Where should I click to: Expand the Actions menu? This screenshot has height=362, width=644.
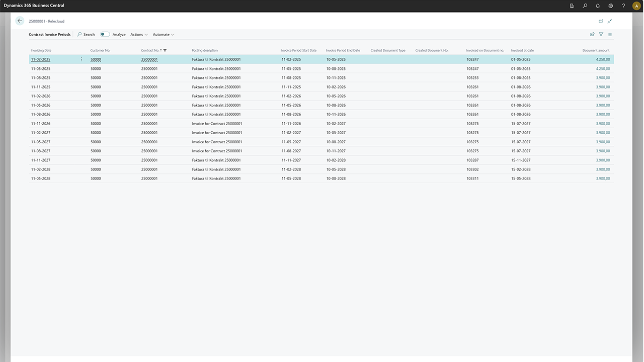click(x=139, y=35)
